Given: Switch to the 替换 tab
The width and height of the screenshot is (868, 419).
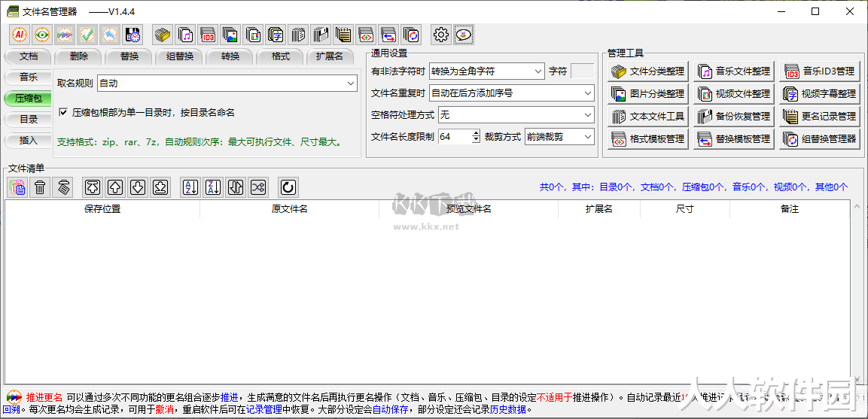Looking at the screenshot, I should [129, 56].
